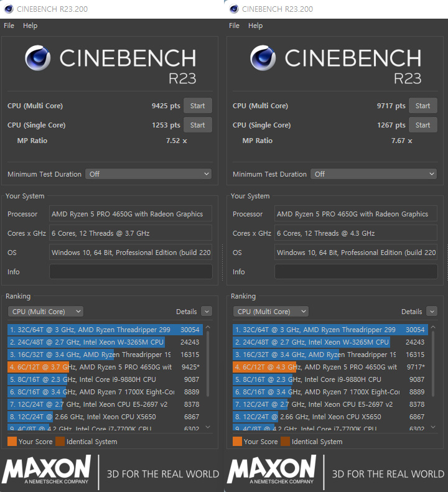The image size is (448, 492).
Task: Click MAXON logo in right window footer
Action: point(272,470)
